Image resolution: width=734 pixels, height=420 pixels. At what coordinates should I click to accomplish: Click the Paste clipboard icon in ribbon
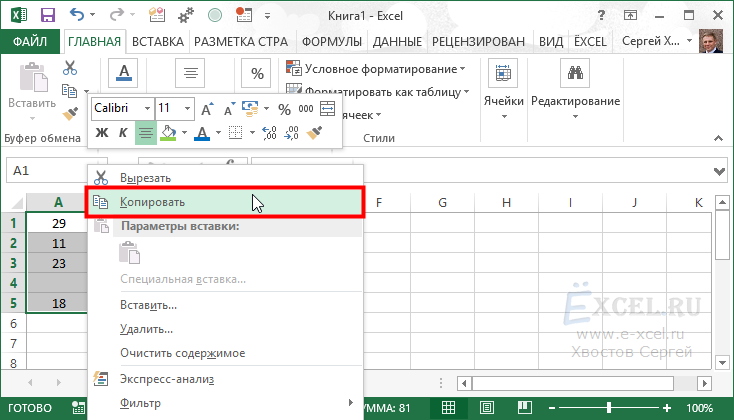(x=33, y=77)
